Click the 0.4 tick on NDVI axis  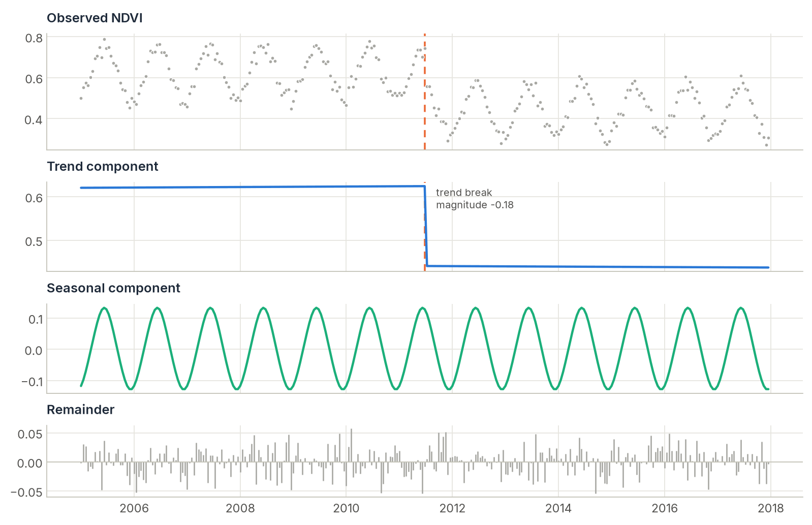[x=34, y=119]
